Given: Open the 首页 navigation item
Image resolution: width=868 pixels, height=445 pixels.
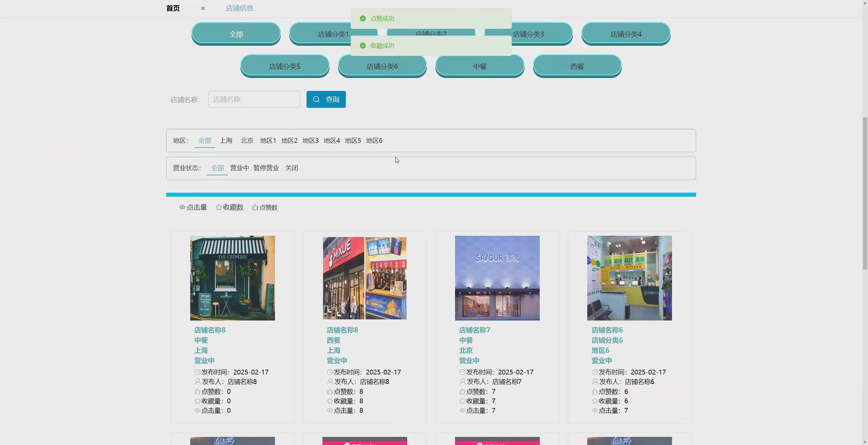Looking at the screenshot, I should click(x=173, y=8).
